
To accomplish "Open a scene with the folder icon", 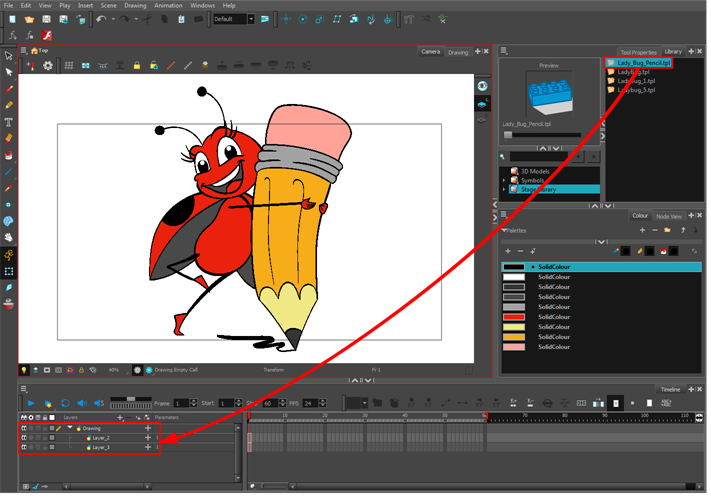I will coord(29,19).
